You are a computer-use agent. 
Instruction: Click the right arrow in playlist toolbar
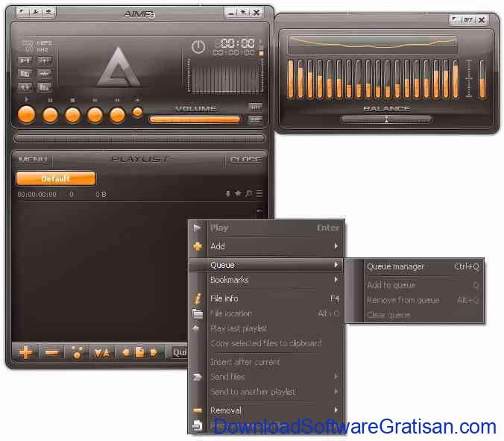click(154, 353)
